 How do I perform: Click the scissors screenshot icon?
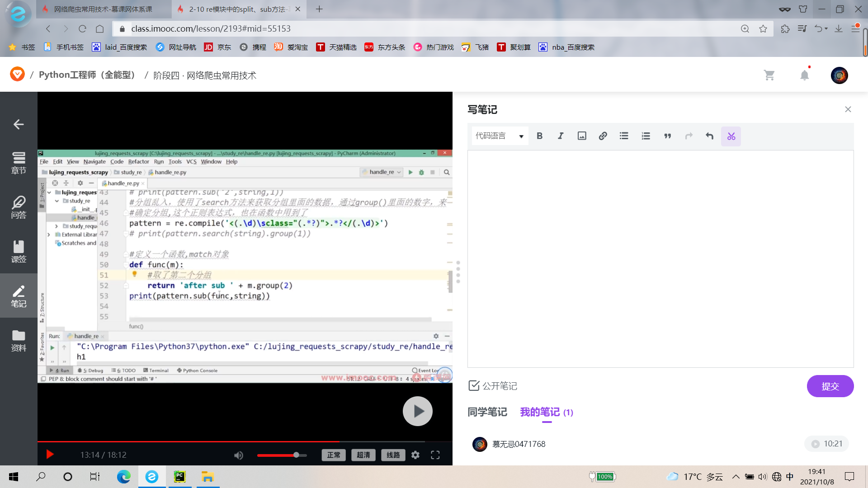tap(731, 136)
